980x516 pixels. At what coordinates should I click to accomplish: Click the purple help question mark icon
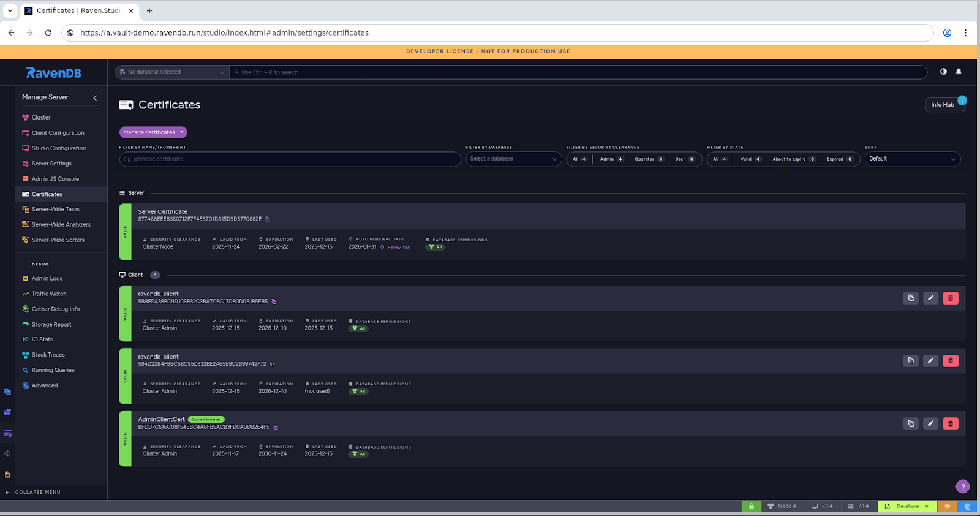tap(962, 487)
